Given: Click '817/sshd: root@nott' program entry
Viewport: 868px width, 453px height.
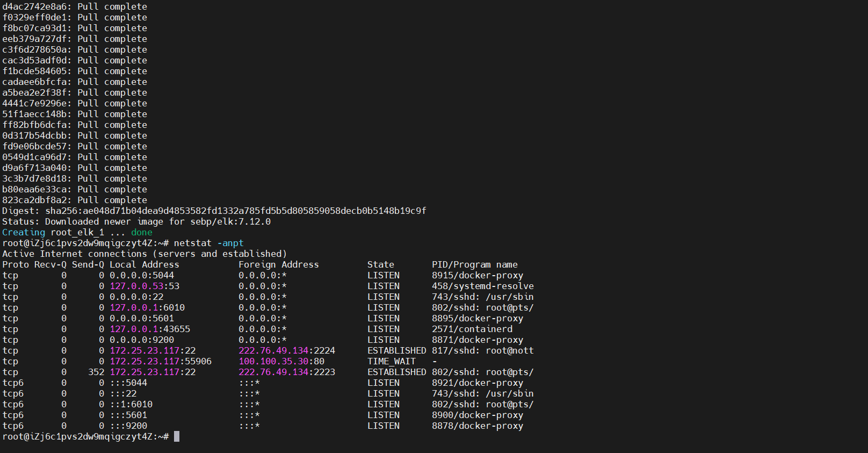Looking at the screenshot, I should coord(483,350).
